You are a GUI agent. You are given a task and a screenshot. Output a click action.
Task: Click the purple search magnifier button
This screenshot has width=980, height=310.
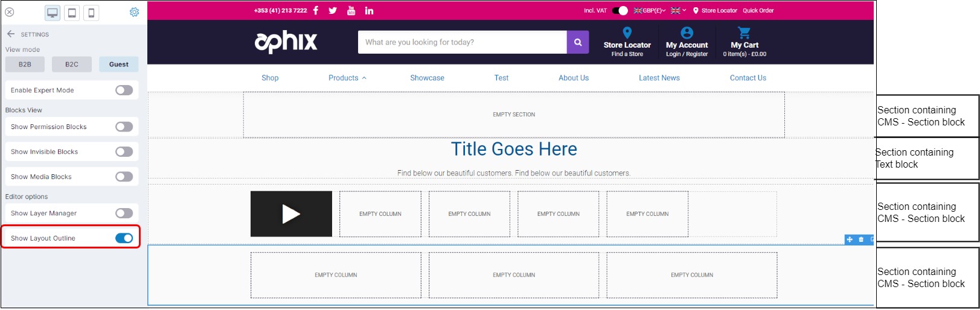pos(577,42)
